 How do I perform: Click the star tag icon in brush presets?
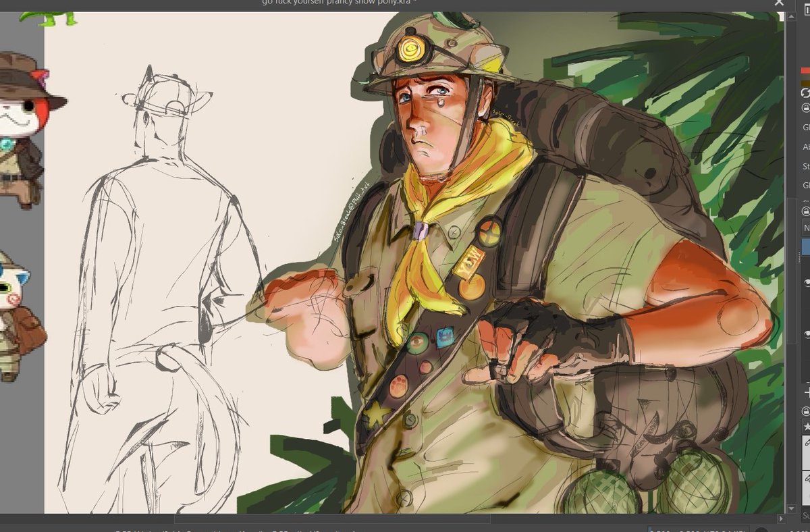pos(807,426)
